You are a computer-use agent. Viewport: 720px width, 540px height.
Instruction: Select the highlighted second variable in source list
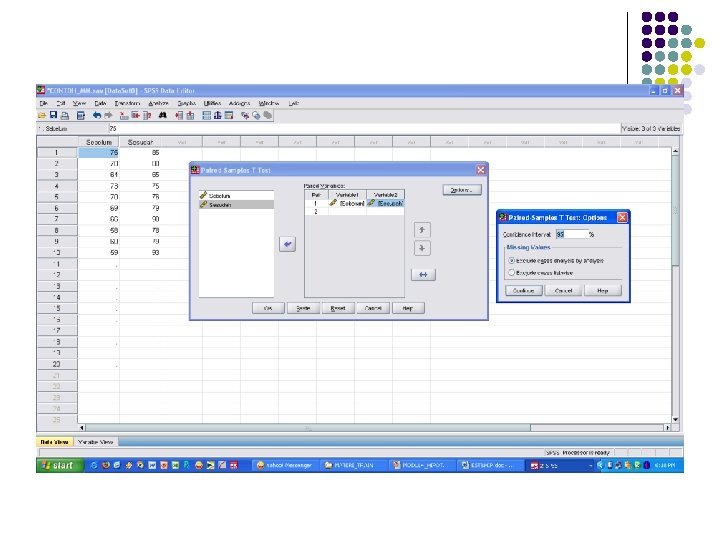pyautogui.click(x=236, y=205)
